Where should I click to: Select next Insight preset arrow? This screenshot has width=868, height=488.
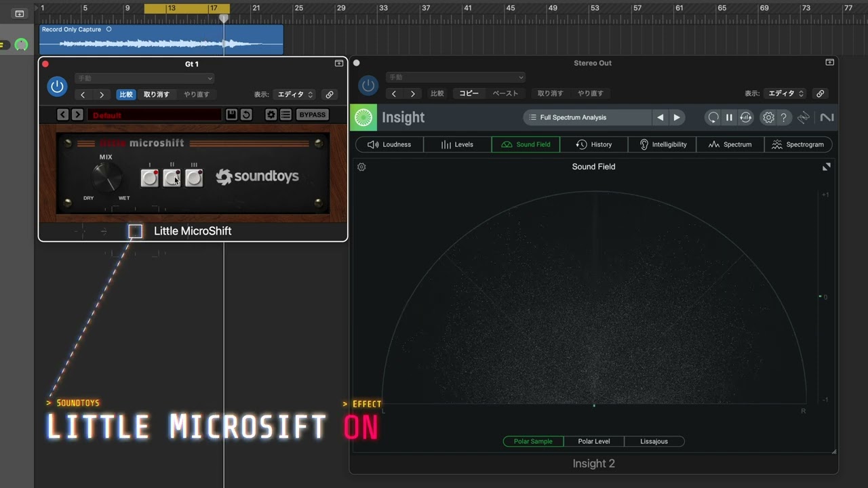tap(676, 117)
